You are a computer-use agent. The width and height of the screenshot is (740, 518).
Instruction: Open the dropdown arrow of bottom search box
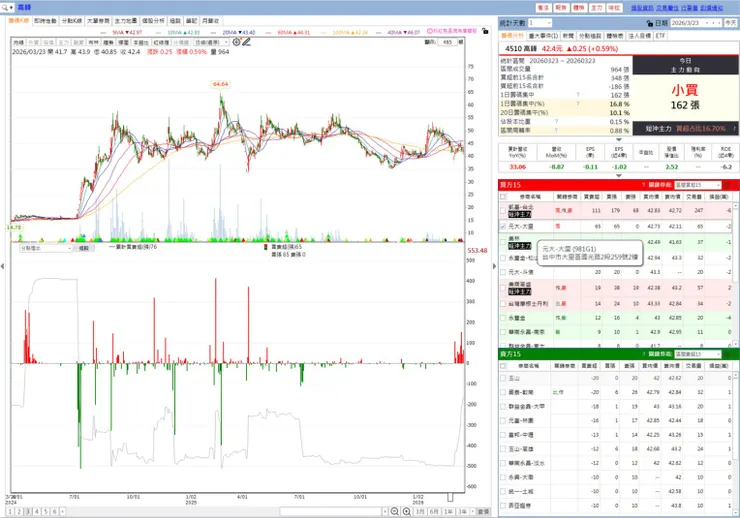(385, 511)
